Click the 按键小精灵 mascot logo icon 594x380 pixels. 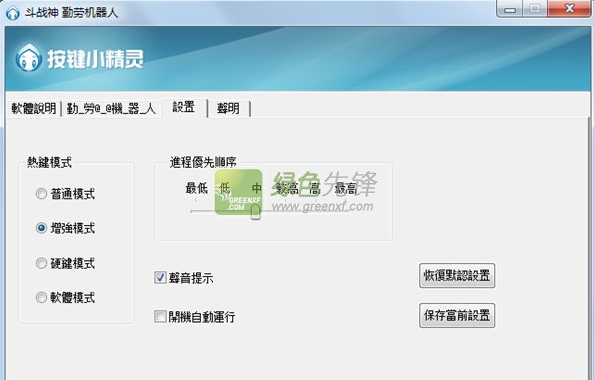(28, 58)
